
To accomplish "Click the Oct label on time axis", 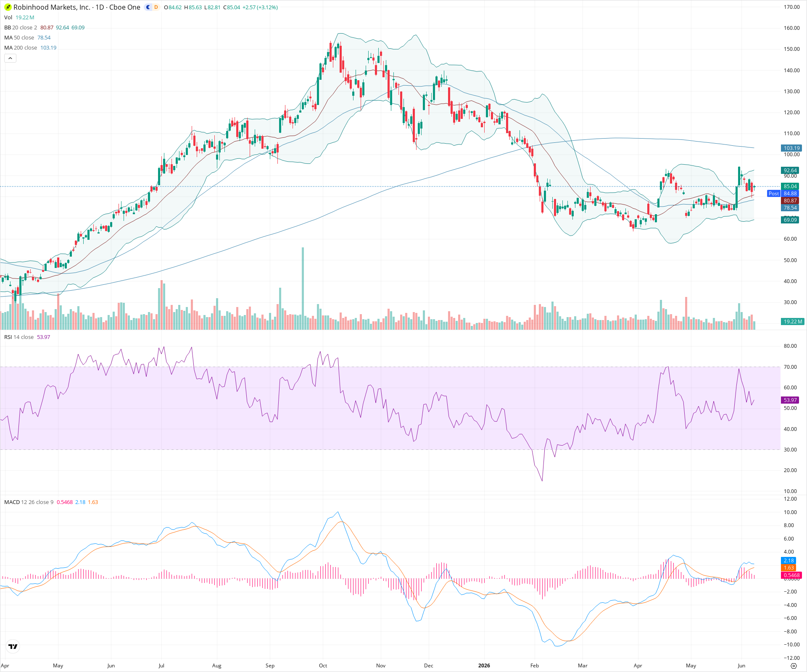I will (x=323, y=665).
